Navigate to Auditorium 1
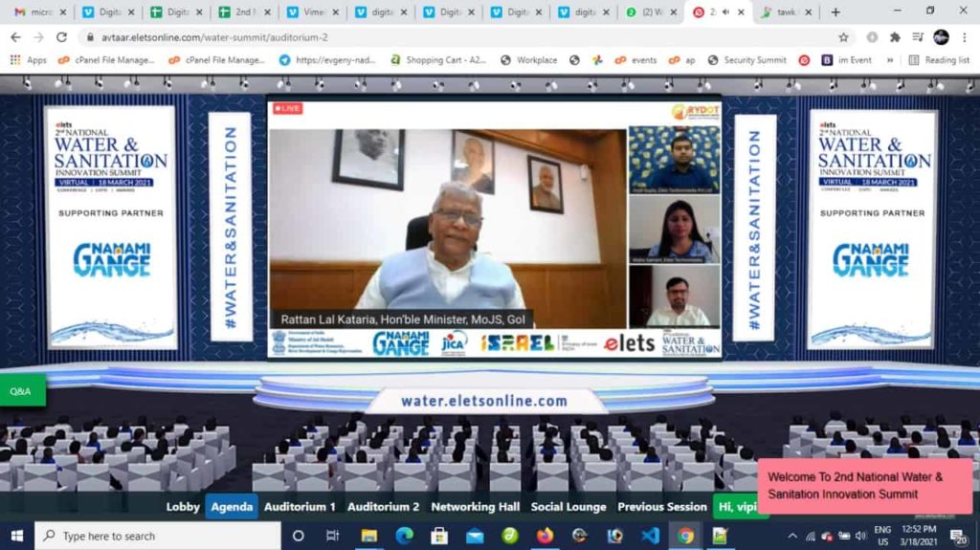The width and height of the screenshot is (980, 550). [x=300, y=507]
